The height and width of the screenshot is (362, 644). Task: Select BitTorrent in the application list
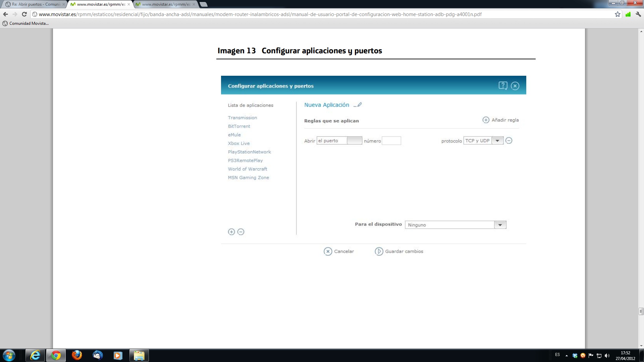pos(239,126)
